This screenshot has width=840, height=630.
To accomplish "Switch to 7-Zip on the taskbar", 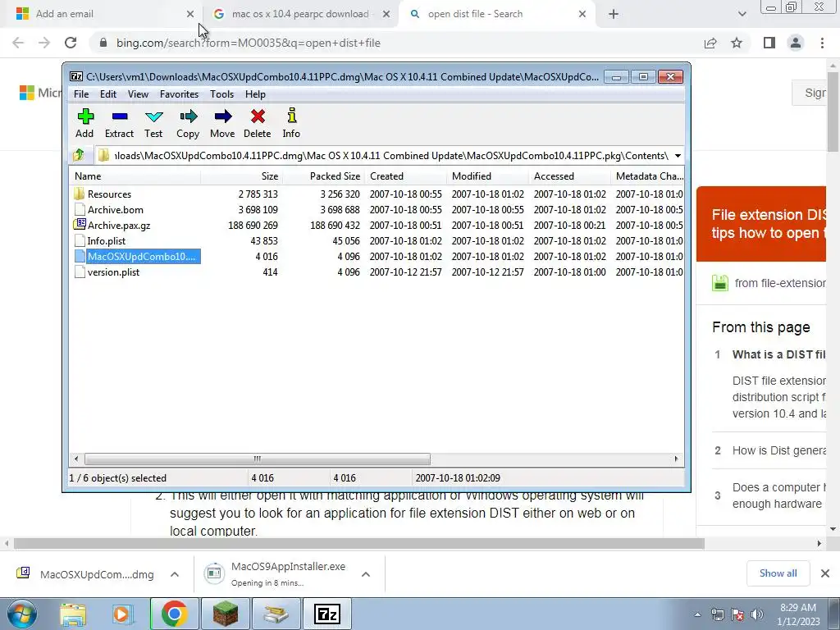I will 327,614.
